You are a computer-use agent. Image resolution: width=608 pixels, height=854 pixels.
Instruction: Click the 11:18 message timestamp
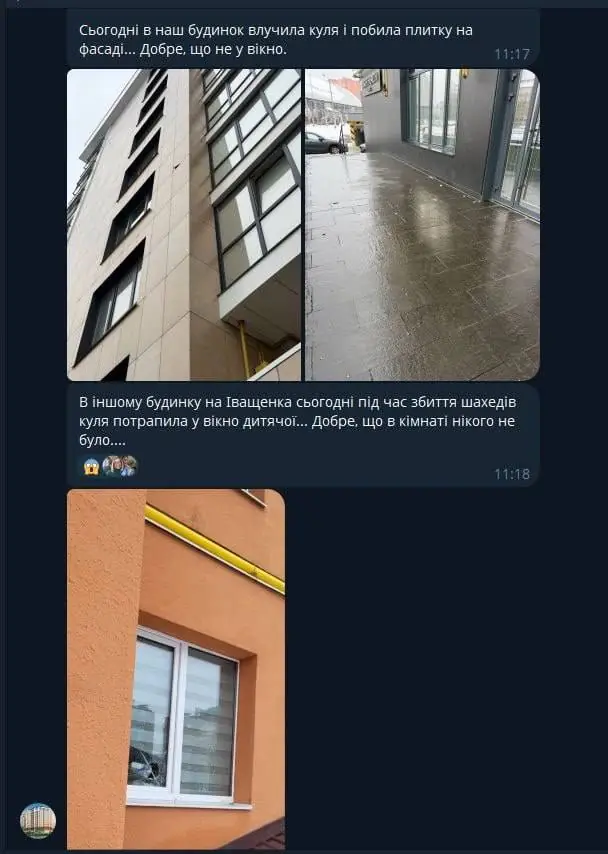coord(512,474)
